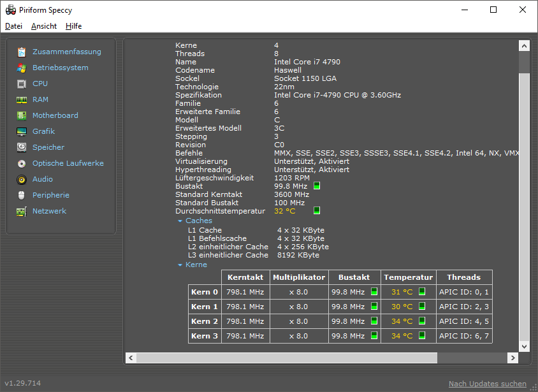Click the Grafik monitor icon
This screenshot has width=538, height=392.
coord(22,131)
